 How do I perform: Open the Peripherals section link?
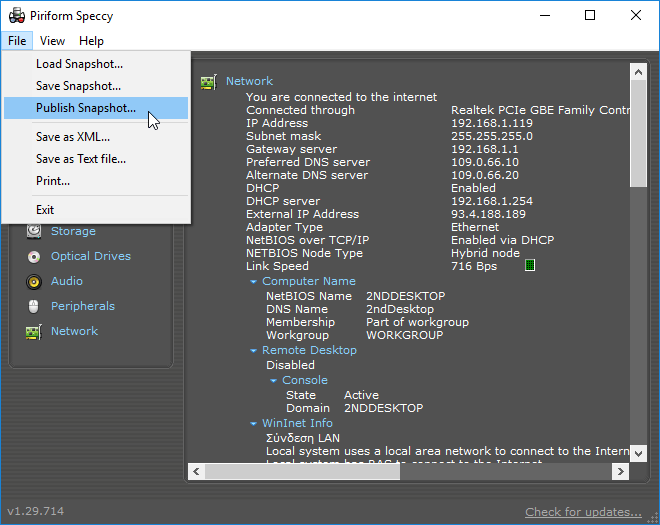(83, 306)
